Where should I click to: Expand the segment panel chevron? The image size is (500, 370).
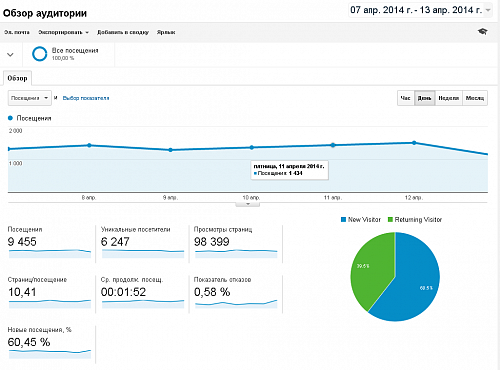[x=10, y=54]
